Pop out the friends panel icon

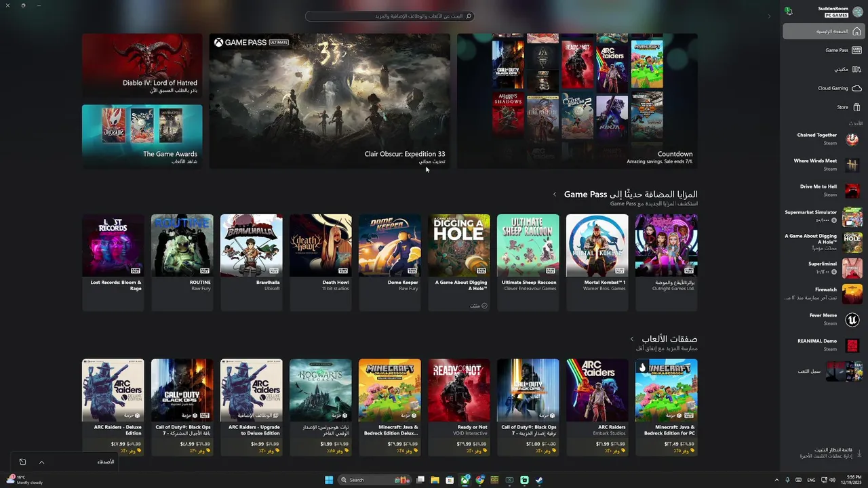[22, 462]
